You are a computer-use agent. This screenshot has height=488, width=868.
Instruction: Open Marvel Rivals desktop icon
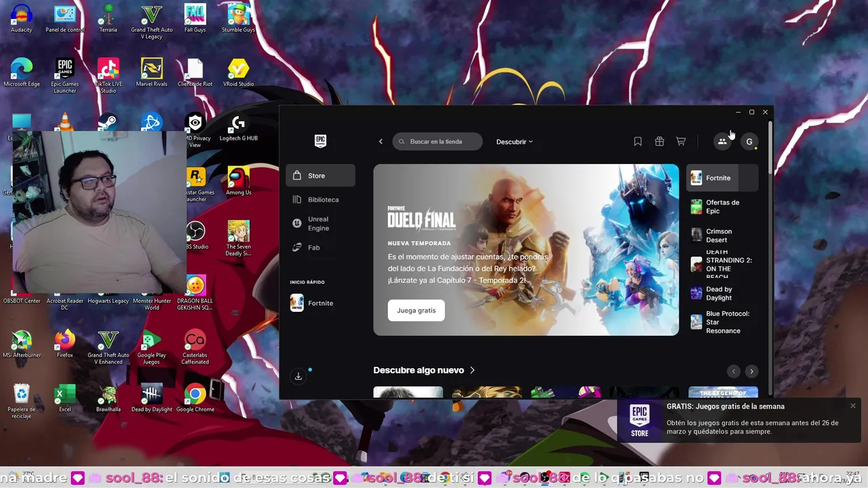[x=152, y=73]
